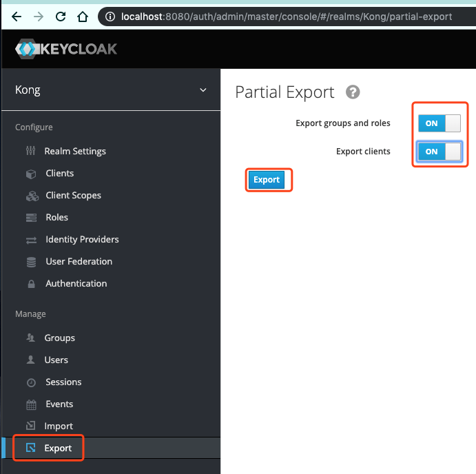
Task: Click the Events calendar icon
Action: 31,404
